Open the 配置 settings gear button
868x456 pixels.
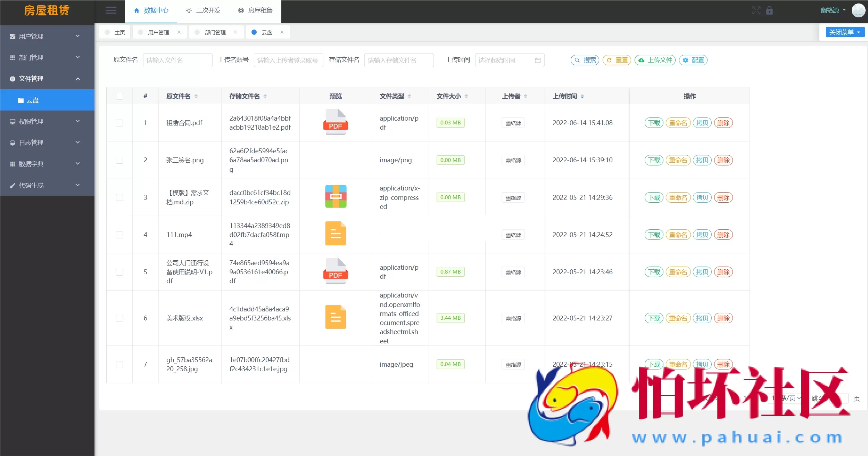click(693, 60)
